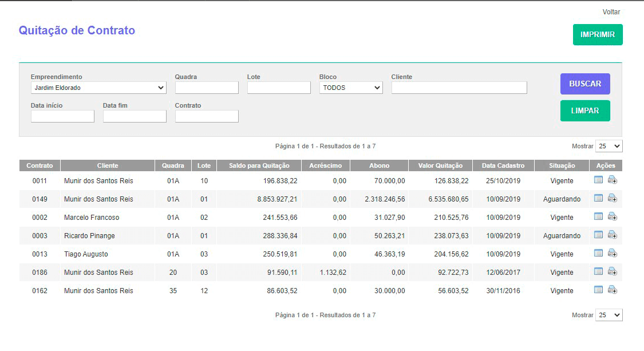Open the top Mostrar results-per-page dropdown
Image resolution: width=644 pixels, height=351 pixels.
[609, 146]
